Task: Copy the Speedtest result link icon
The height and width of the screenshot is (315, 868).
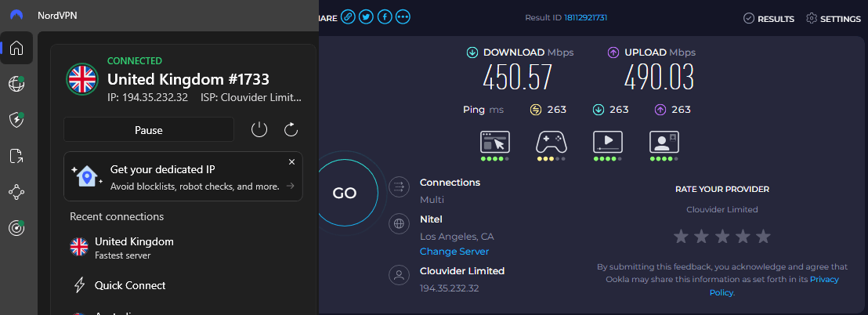Action: pos(348,17)
